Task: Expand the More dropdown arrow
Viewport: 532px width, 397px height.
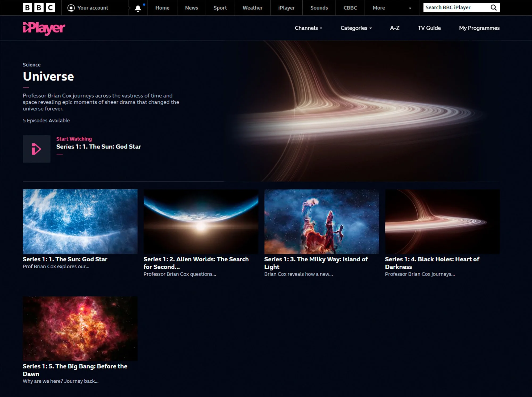Action: [410, 8]
